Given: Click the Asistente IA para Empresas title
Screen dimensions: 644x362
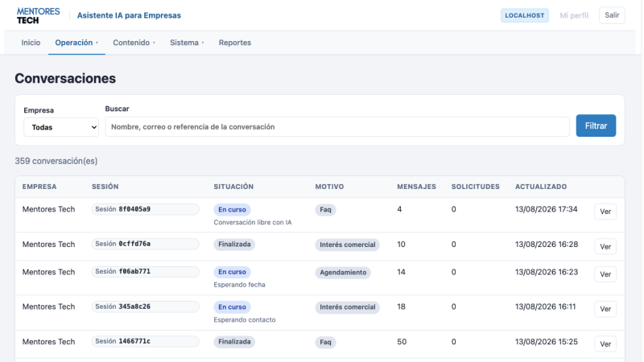Looking at the screenshot, I should (x=129, y=15).
